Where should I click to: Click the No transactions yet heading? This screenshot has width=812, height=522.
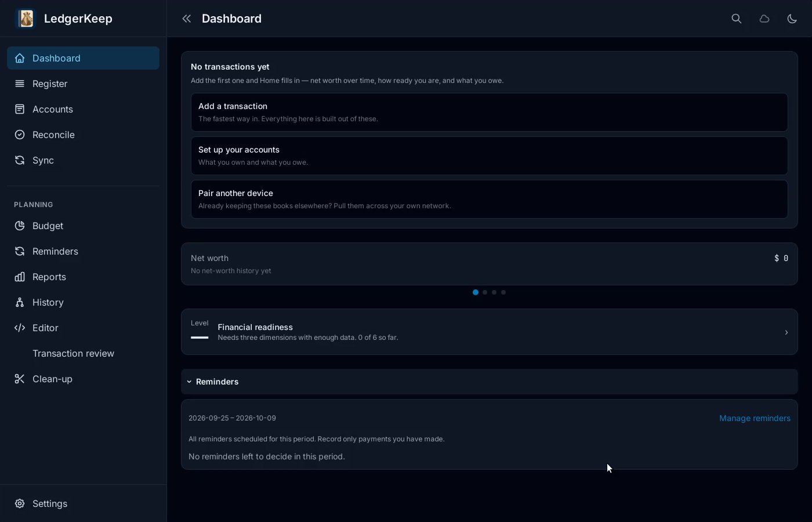[x=230, y=67]
